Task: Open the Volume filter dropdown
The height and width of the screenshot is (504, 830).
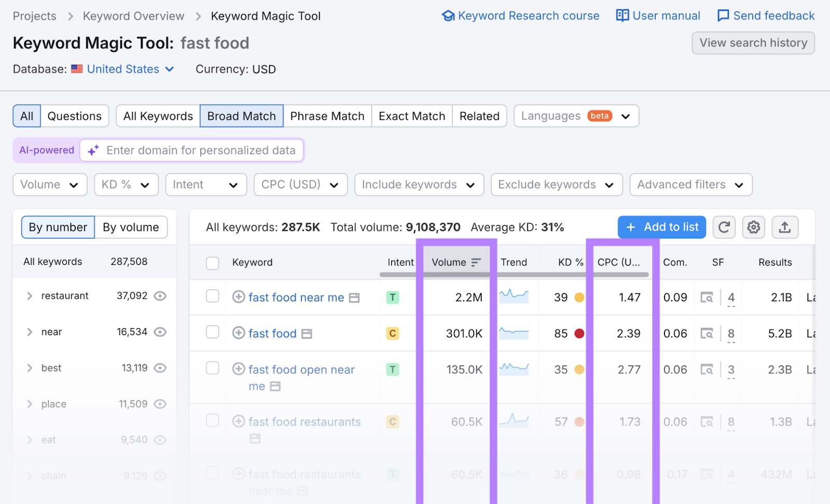Action: tap(50, 185)
